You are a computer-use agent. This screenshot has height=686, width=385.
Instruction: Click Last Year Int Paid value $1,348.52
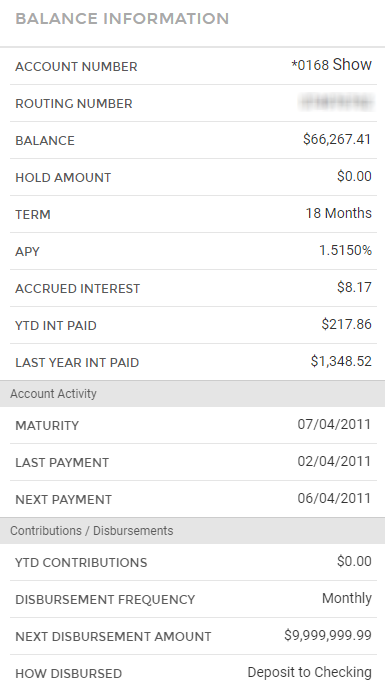point(341,361)
